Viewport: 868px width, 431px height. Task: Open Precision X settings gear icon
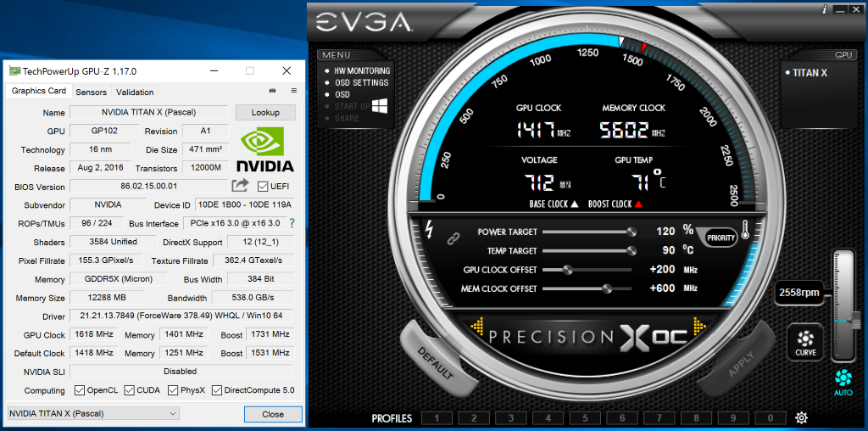coord(801,417)
